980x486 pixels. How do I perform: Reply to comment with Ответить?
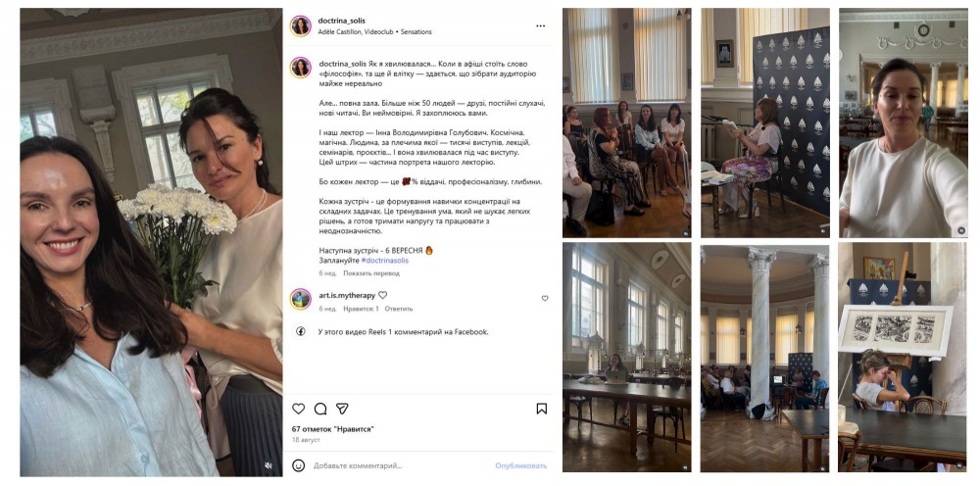coord(399,309)
